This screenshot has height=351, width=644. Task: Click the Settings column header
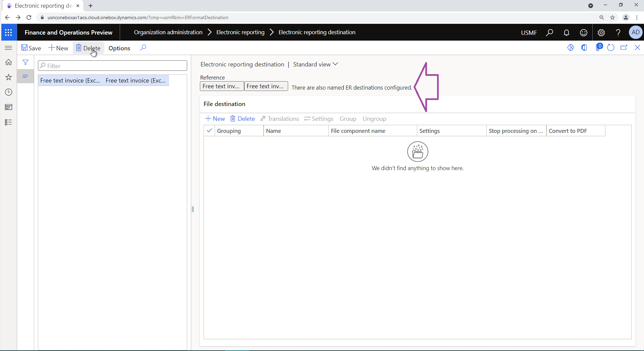coord(451,131)
